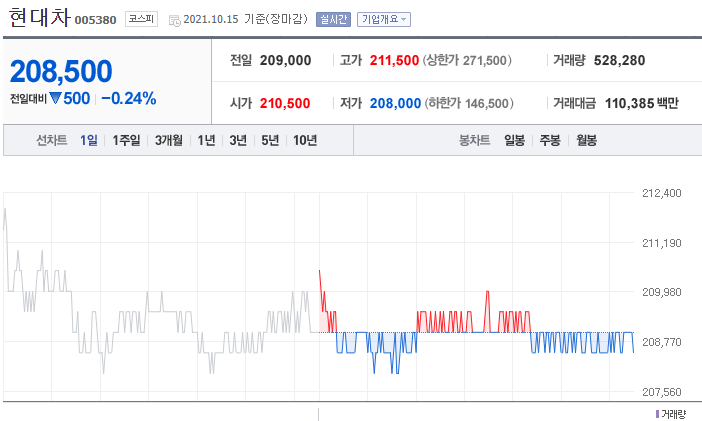Click the 봉차트 label
Viewport: 702px width, 421px height.
pyautogui.click(x=475, y=140)
